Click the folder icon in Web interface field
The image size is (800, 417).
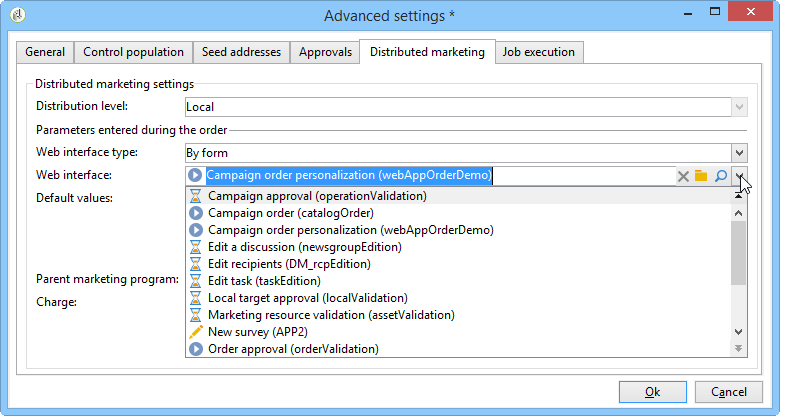pos(701,176)
